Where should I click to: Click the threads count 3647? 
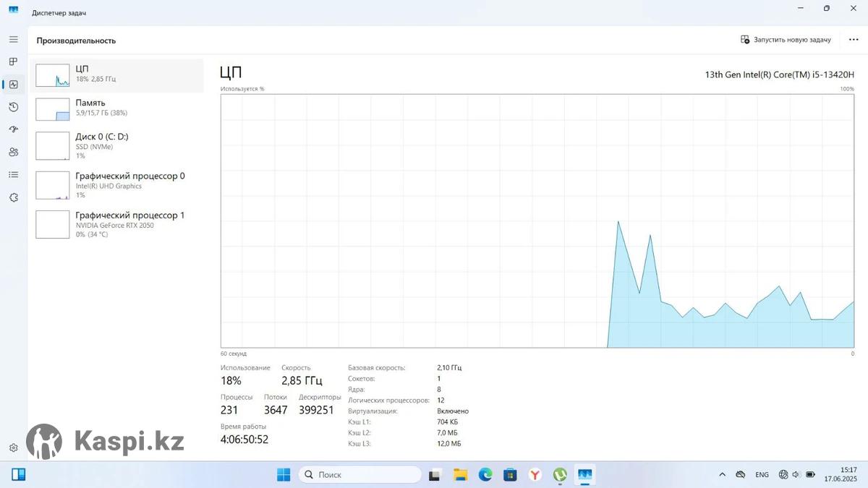click(x=276, y=410)
